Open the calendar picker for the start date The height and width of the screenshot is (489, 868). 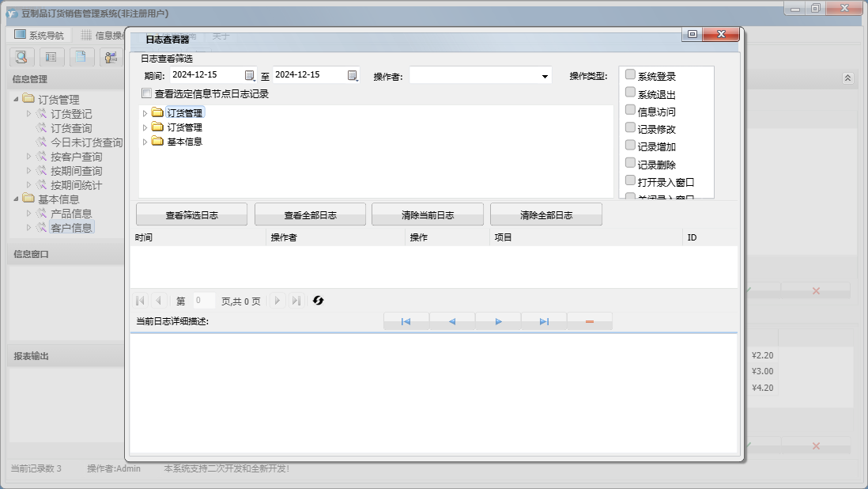(250, 75)
